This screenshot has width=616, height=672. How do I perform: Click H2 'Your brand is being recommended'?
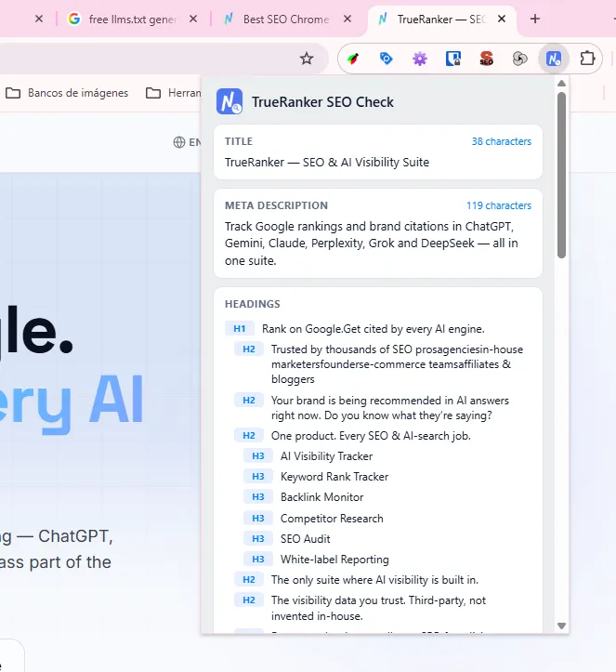[390, 408]
